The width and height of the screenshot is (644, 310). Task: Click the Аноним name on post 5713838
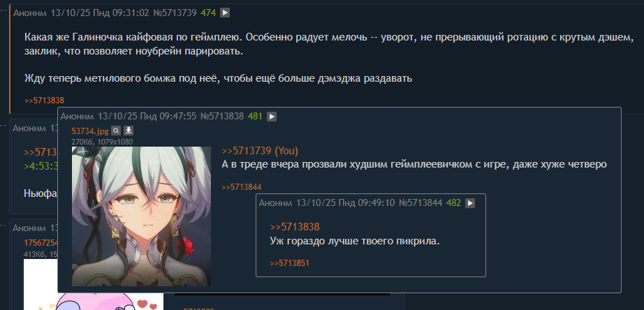click(x=78, y=117)
